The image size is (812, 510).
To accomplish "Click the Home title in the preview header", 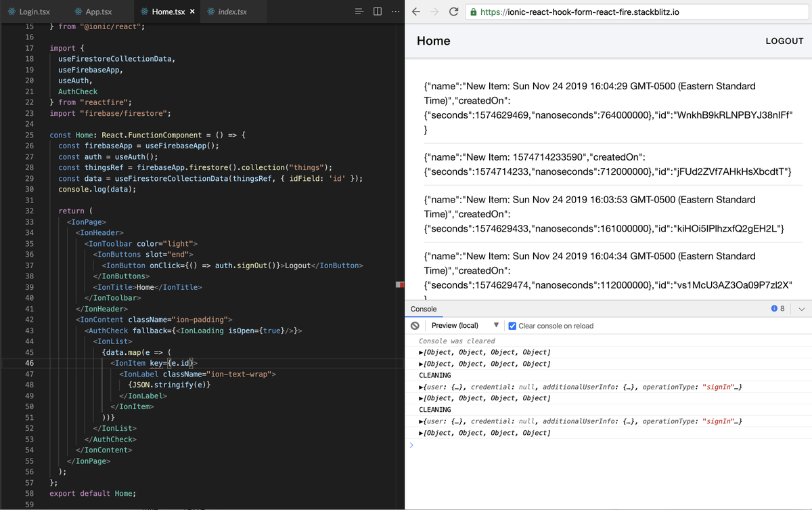I will point(433,41).
